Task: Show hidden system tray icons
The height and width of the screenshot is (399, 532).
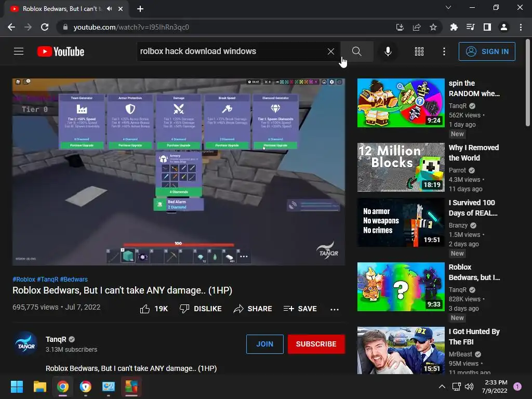Action: point(442,387)
